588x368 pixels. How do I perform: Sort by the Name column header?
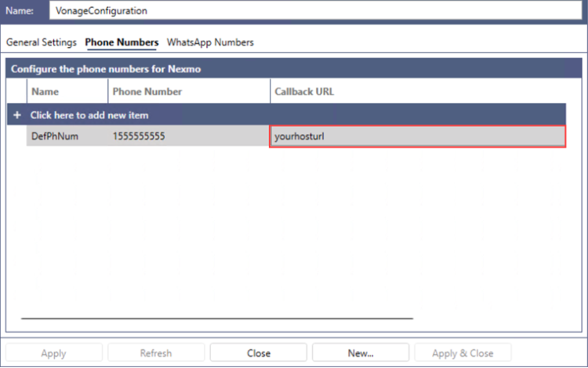(x=67, y=92)
